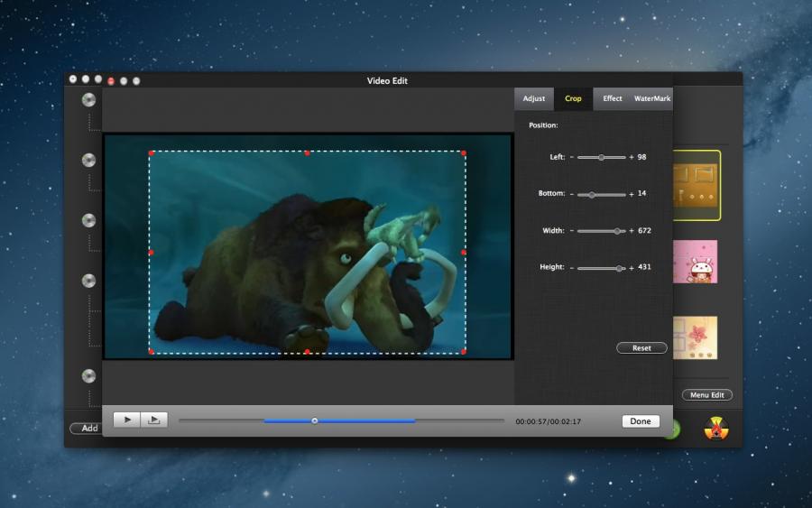Select the second disc icon in sidebar
This screenshot has width=812, height=508.
pos(88,160)
